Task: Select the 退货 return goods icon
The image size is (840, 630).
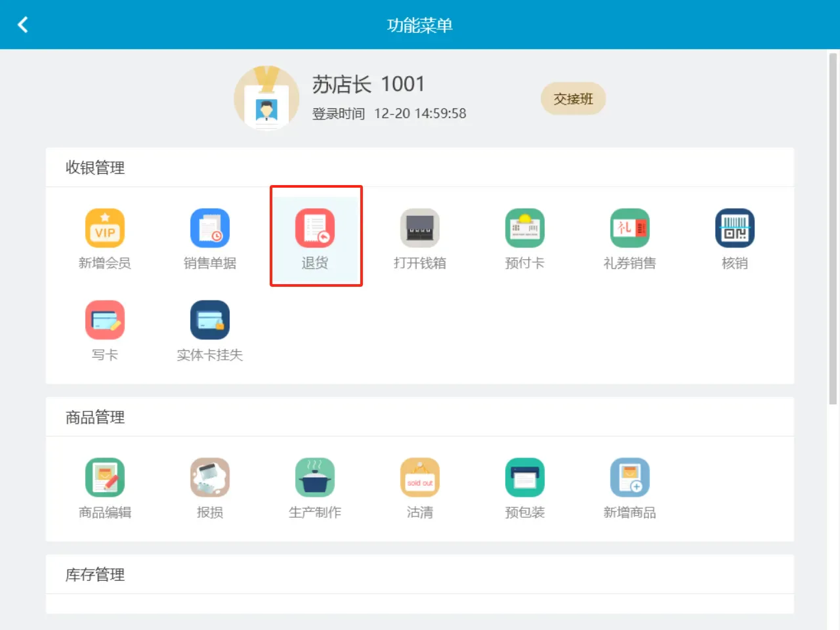Action: point(315,228)
